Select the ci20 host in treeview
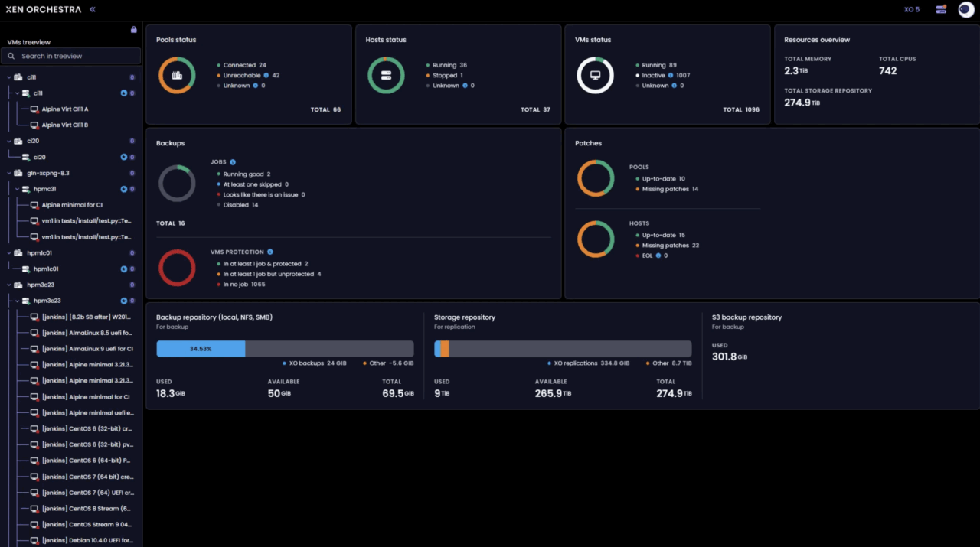Screen dimensions: 980x547 click(39, 157)
